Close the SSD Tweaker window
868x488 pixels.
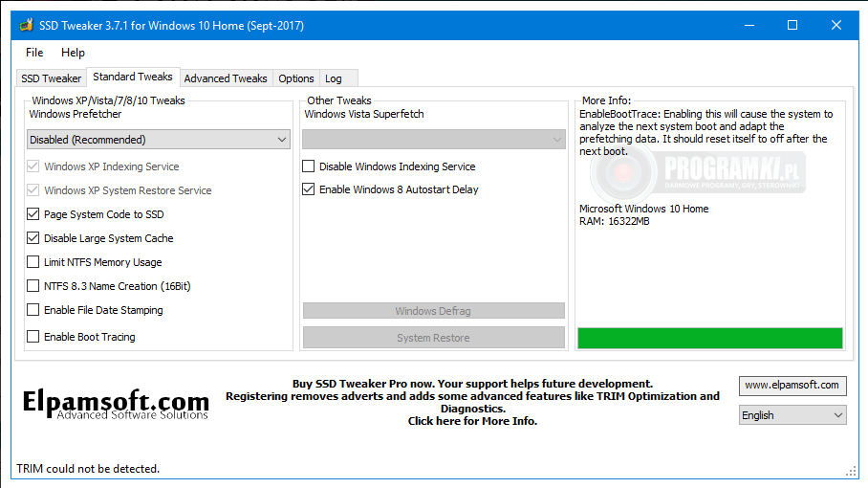click(x=836, y=26)
